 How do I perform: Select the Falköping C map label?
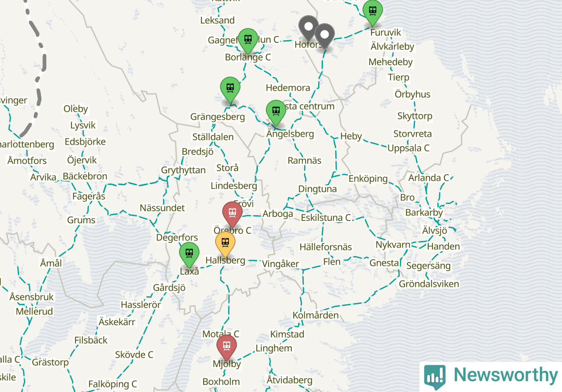tap(113, 384)
